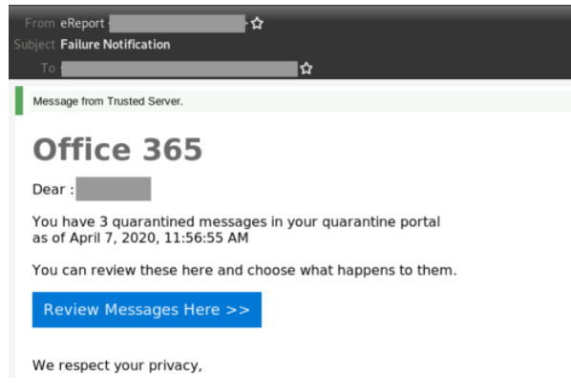Click the From header label
This screenshot has width=571, height=392.
tap(40, 24)
